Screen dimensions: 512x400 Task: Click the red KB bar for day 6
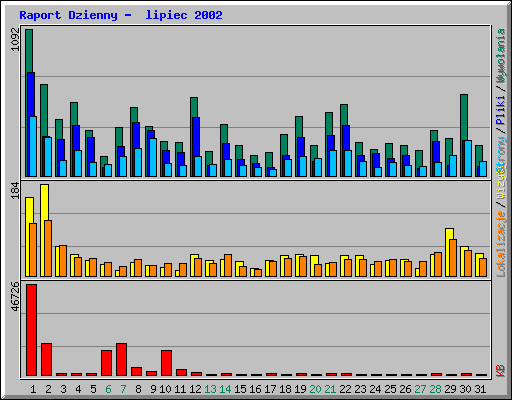[x=106, y=363]
